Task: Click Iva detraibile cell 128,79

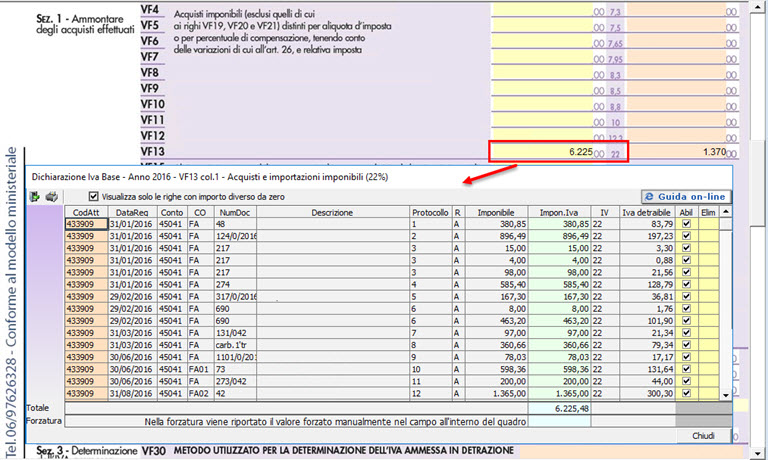Action: [x=647, y=284]
